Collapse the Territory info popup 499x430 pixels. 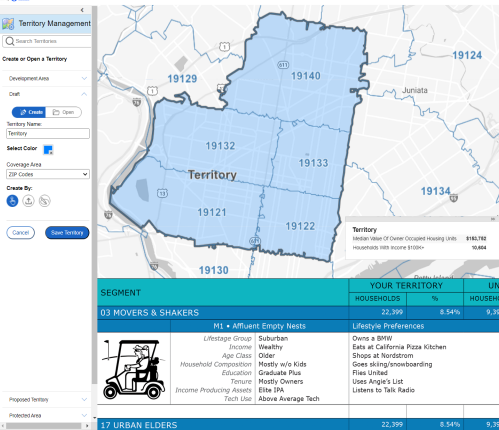[493, 219]
